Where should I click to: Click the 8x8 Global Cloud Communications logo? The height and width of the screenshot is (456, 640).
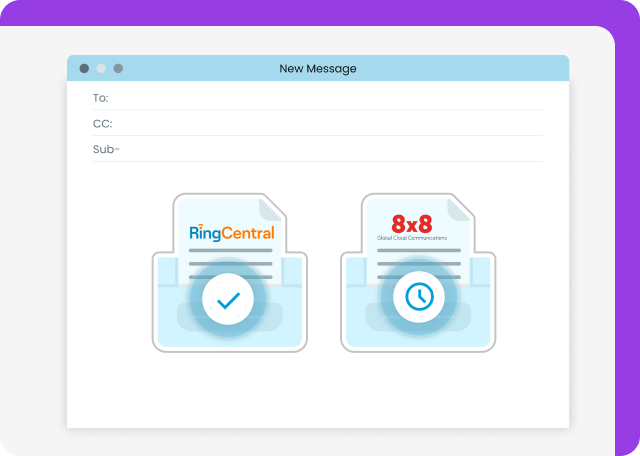411,227
